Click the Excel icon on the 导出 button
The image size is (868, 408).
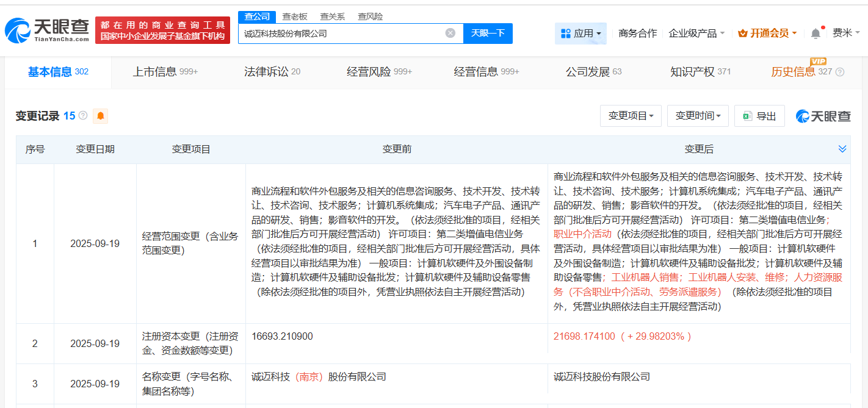point(749,115)
